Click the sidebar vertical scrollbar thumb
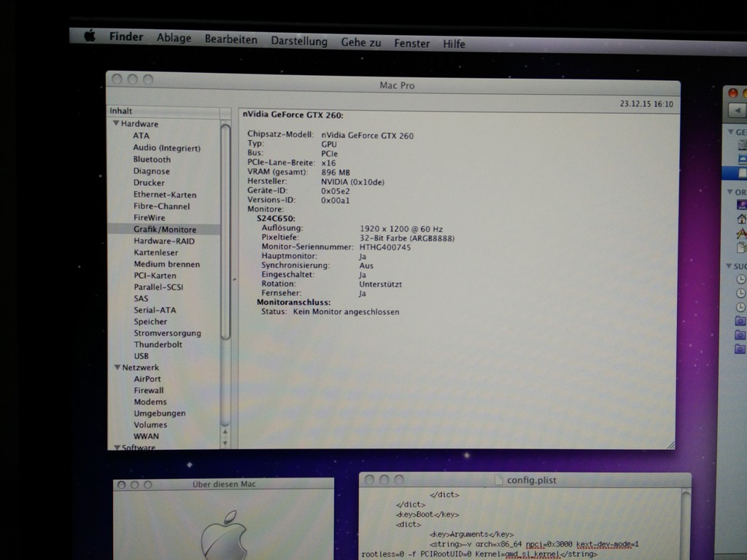Screen dimensions: 747x560 [x=225, y=232]
